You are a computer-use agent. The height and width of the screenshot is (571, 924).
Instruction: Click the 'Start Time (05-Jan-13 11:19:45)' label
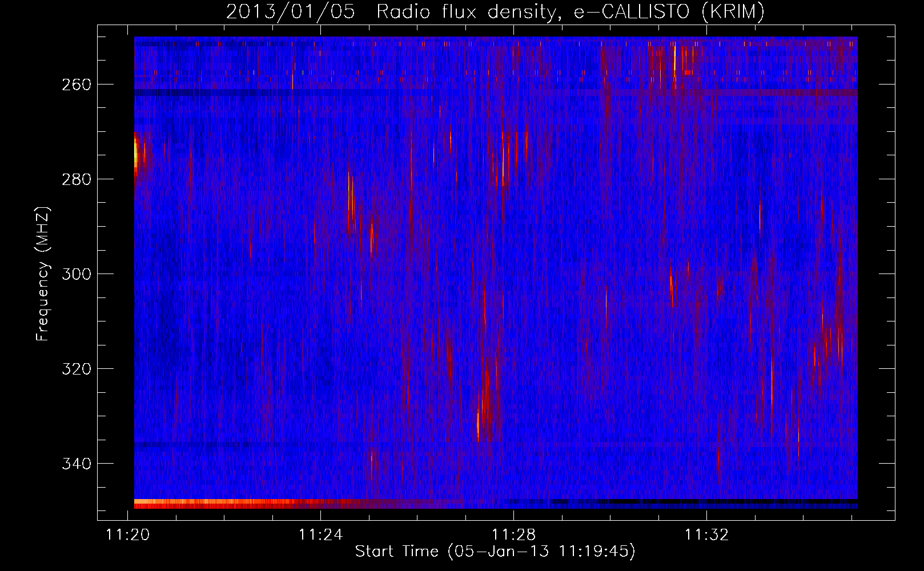tap(495, 552)
